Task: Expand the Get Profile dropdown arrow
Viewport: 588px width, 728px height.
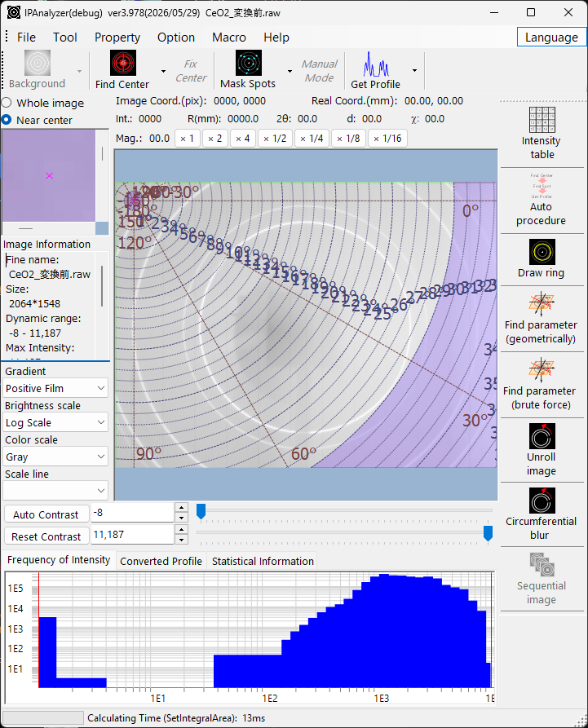Action: tap(415, 71)
